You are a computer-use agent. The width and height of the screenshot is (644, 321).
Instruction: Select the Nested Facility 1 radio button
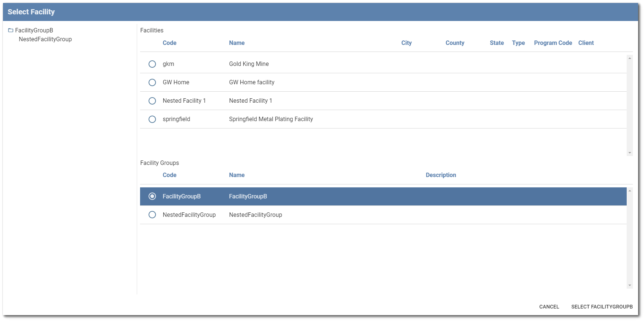pyautogui.click(x=152, y=101)
